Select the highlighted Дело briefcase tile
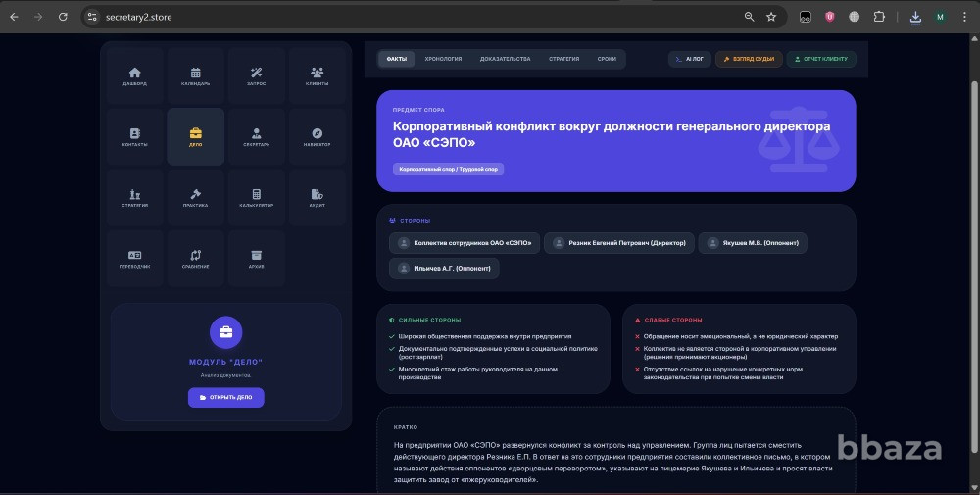The width and height of the screenshot is (980, 495). 196,137
